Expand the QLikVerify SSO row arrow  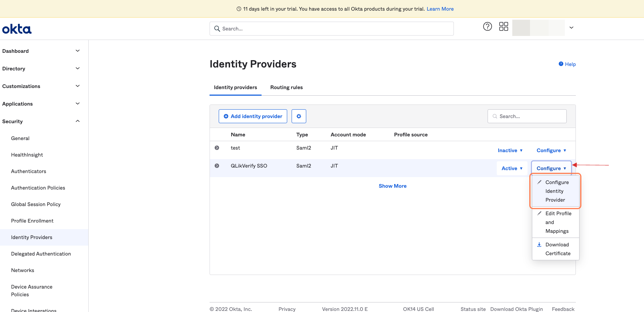pyautogui.click(x=217, y=166)
